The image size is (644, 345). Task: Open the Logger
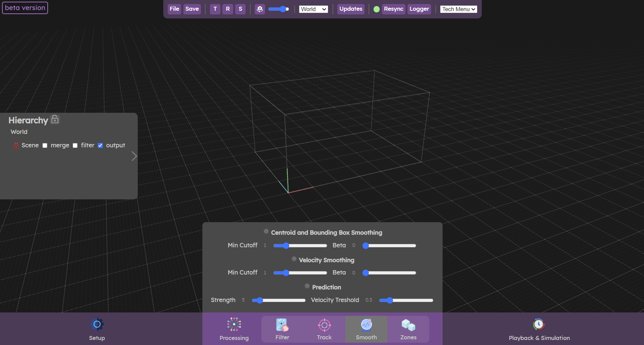point(419,9)
